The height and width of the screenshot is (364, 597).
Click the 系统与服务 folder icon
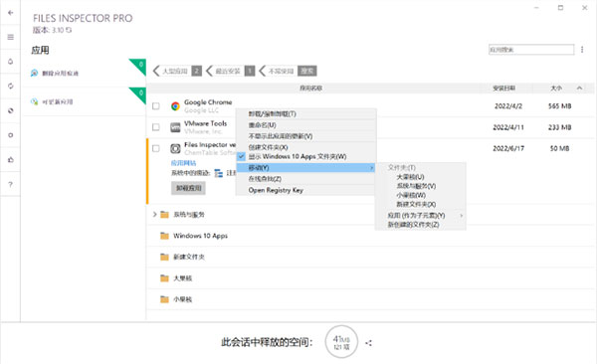coord(164,215)
